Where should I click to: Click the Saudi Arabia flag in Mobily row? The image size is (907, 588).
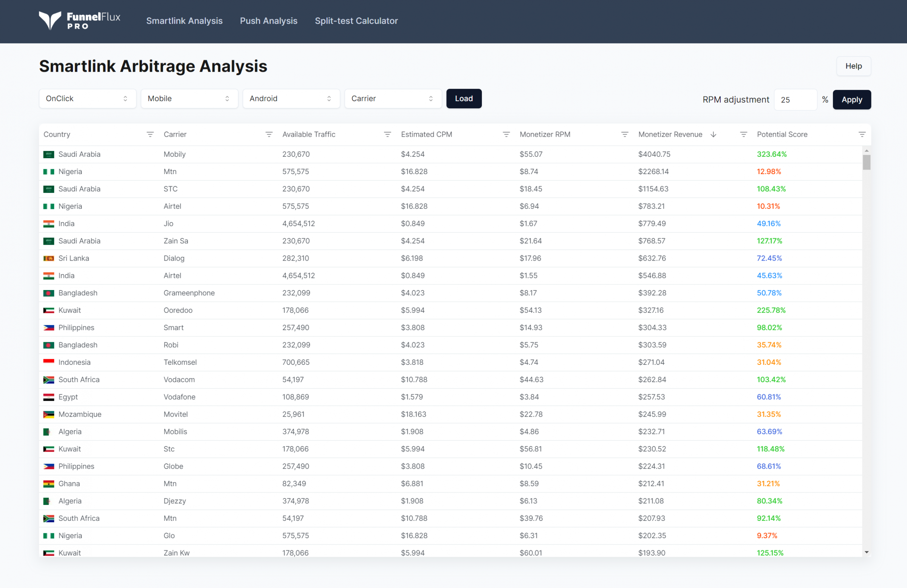[x=48, y=154]
